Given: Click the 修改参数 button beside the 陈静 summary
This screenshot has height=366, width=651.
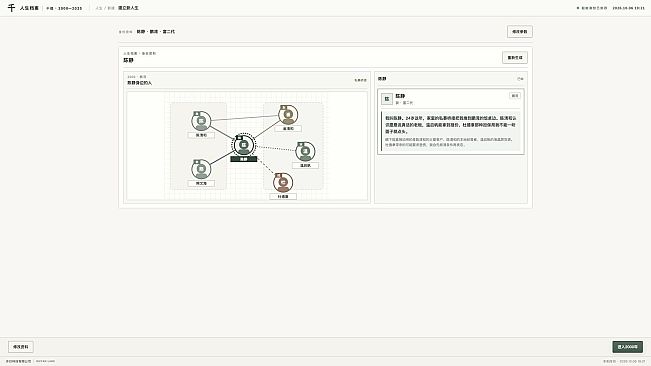Looking at the screenshot, I should click(x=519, y=32).
